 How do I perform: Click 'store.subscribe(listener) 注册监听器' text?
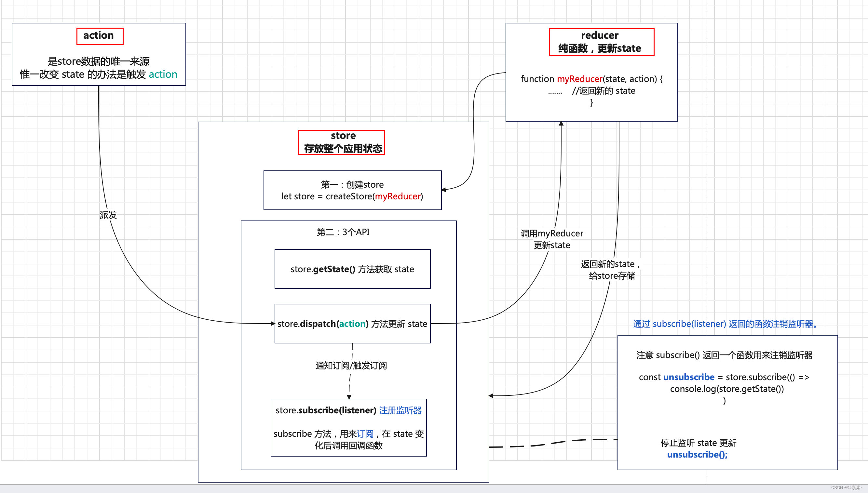click(348, 410)
